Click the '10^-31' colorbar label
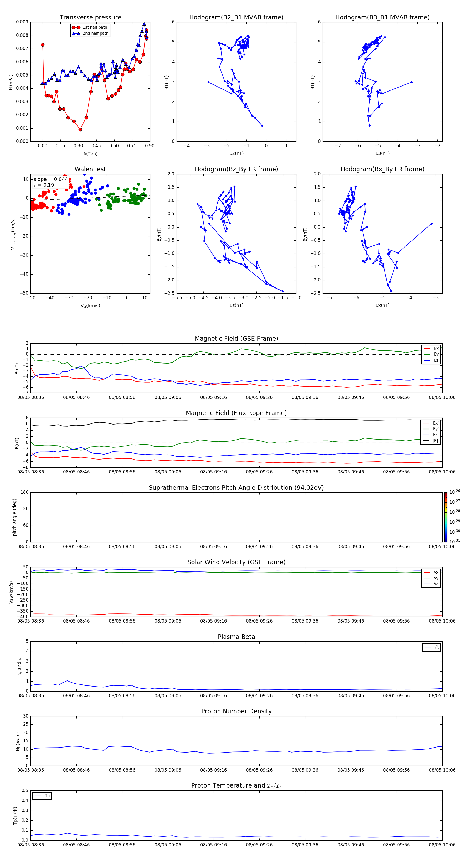473x868 pixels. point(455,542)
